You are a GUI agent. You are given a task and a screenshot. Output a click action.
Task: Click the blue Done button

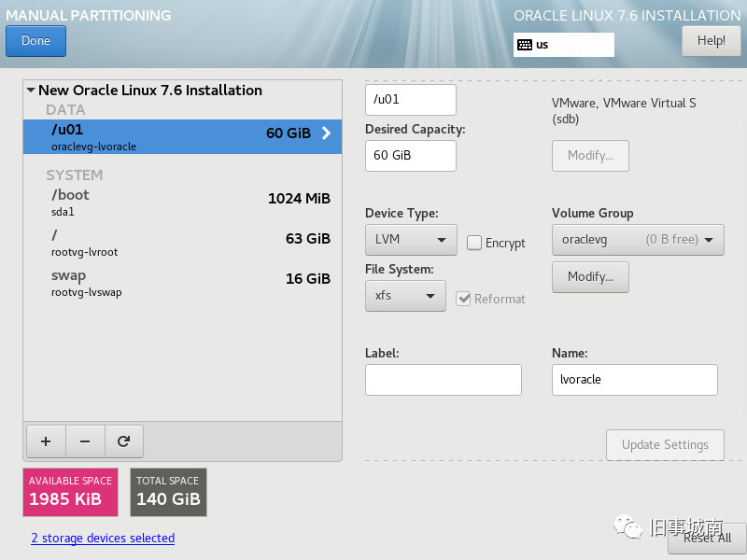coord(35,41)
